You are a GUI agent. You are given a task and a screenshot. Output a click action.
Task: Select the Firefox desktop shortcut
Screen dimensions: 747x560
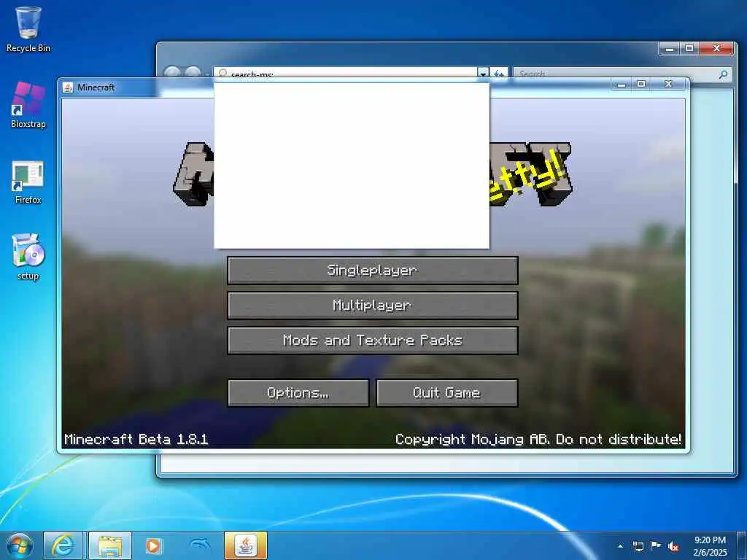click(28, 182)
